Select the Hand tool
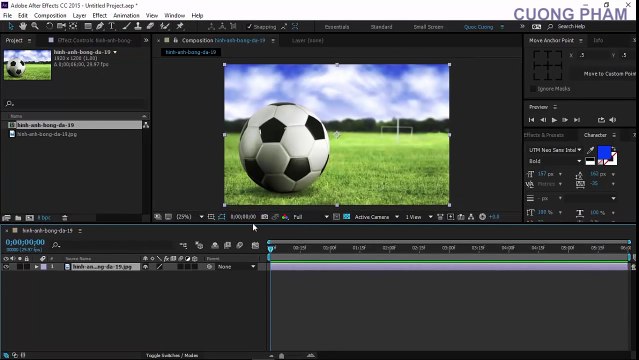This screenshot has height=360, width=639. [23, 26]
